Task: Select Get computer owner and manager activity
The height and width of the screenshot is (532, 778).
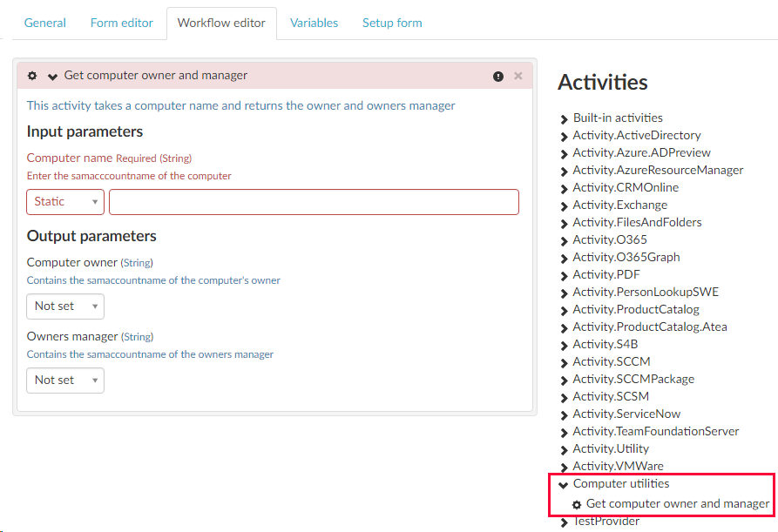Action: [677, 503]
